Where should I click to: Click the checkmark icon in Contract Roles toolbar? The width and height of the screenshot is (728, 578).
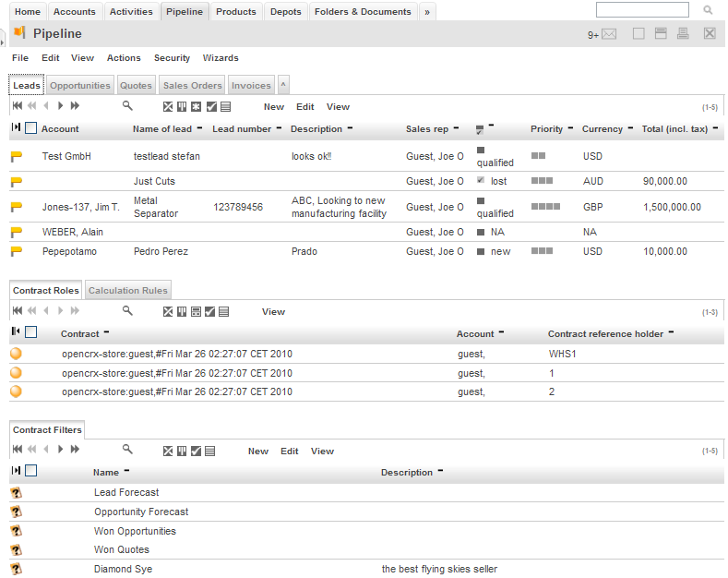point(209,312)
